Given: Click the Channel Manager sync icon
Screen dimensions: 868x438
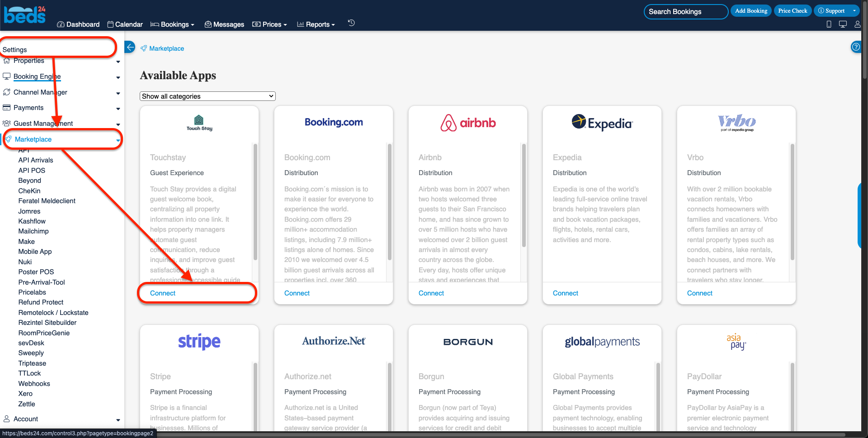Looking at the screenshot, I should click(x=6, y=92).
